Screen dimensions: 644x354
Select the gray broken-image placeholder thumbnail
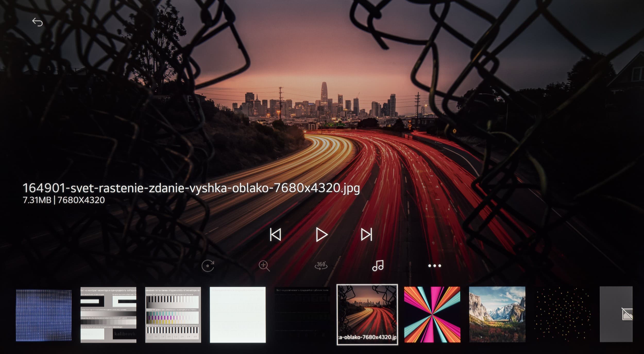616,314
